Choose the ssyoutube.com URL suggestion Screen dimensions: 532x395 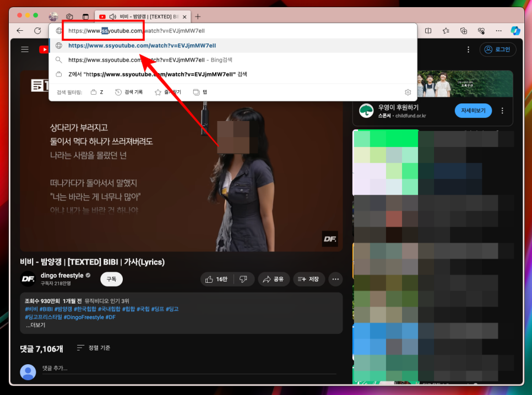tap(233, 46)
